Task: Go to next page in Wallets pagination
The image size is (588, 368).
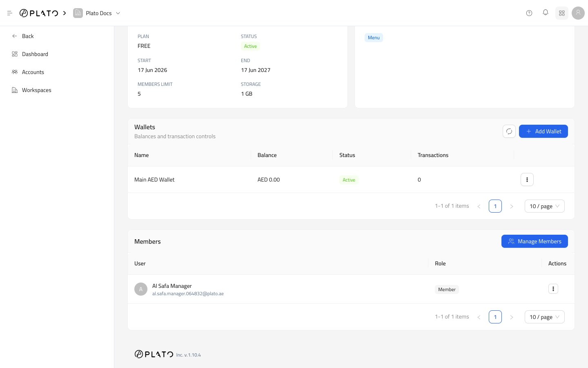Action: pyautogui.click(x=512, y=206)
